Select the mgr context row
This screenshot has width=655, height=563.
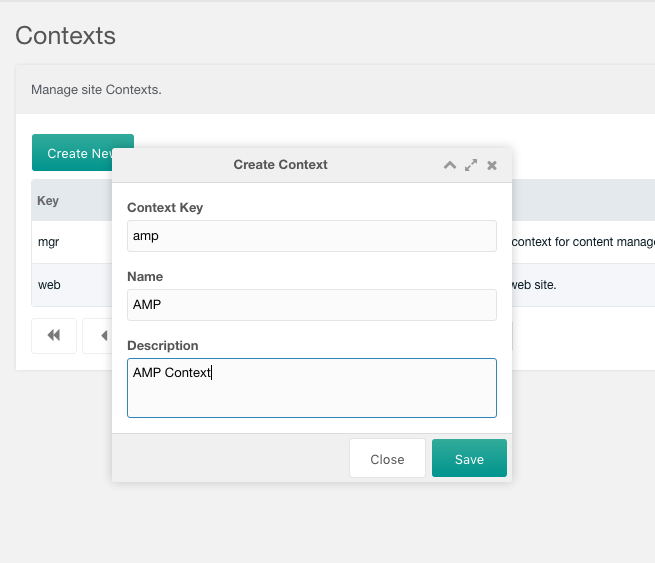[x=72, y=242]
